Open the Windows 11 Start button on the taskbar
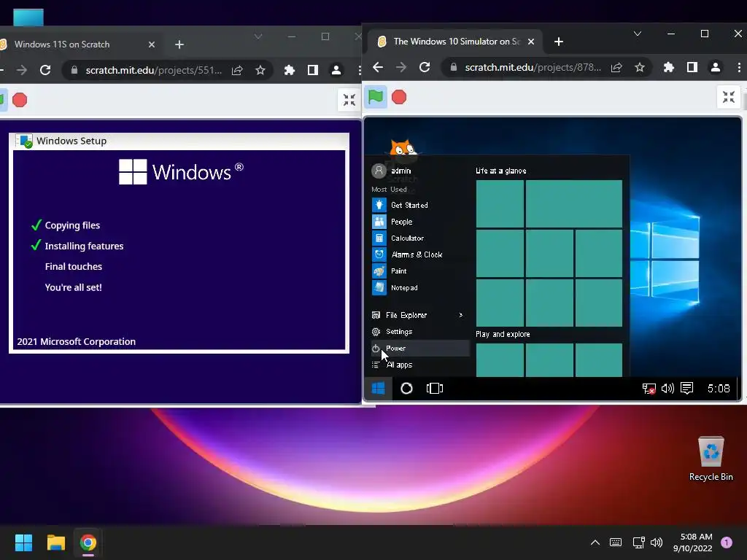 (23, 542)
